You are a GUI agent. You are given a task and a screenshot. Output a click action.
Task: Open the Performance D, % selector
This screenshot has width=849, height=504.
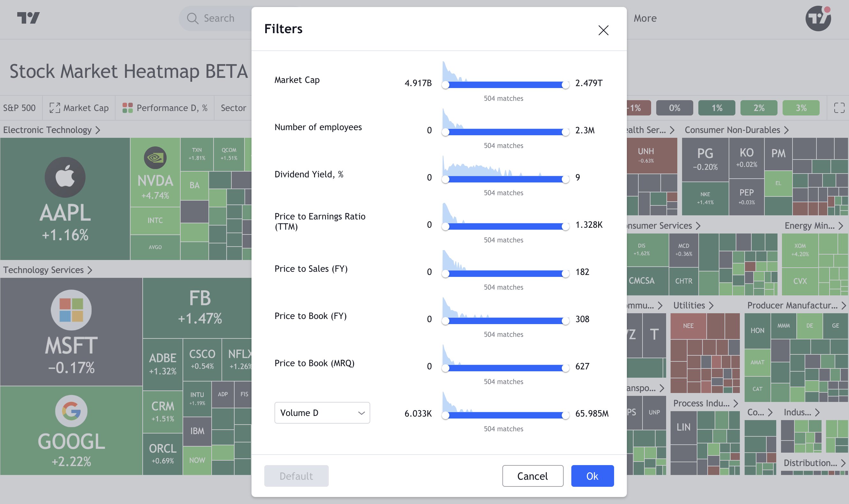coord(165,108)
